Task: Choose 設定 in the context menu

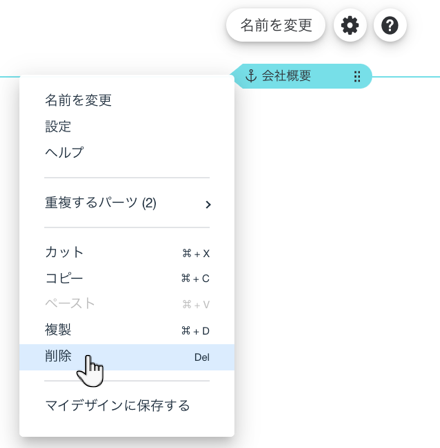Action: point(127,126)
